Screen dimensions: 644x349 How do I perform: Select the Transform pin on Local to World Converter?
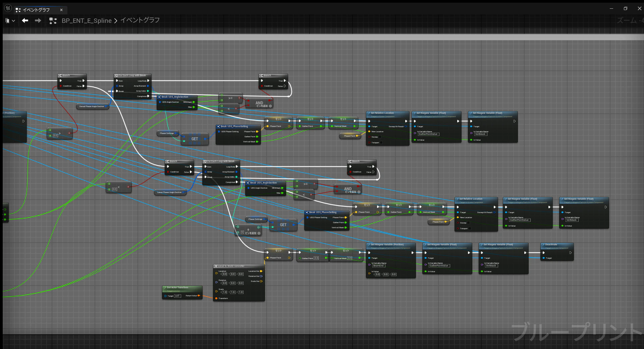point(216,298)
